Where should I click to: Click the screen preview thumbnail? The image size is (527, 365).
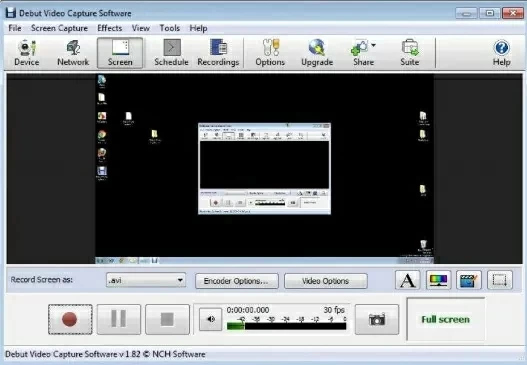click(x=265, y=169)
